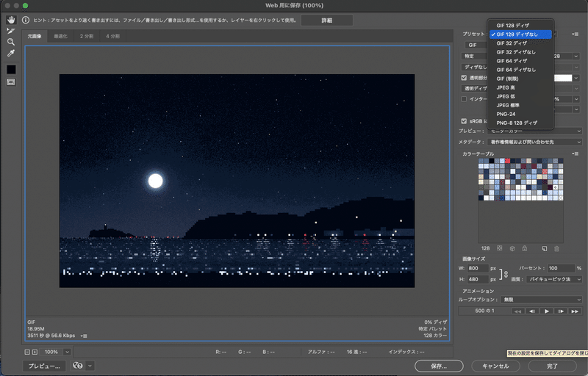Viewport: 588px width, 376px height.
Task: Toggle the 透明部分 checkbox
Action: (x=464, y=78)
